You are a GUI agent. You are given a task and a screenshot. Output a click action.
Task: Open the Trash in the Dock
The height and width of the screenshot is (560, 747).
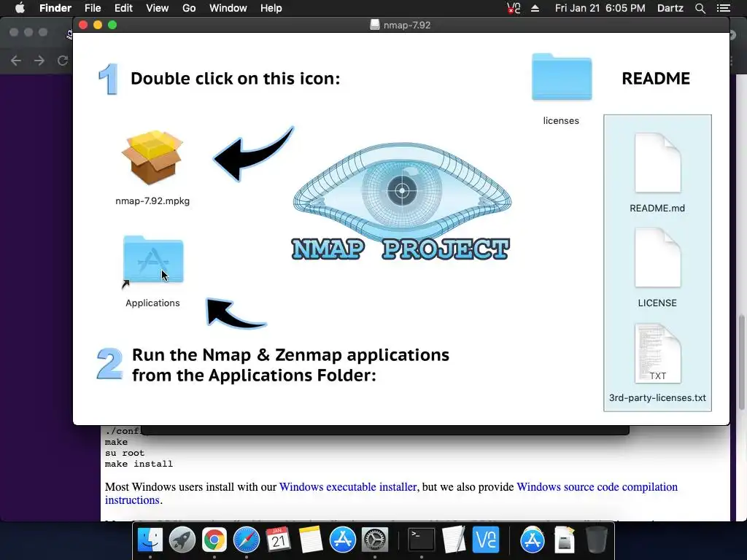coord(596,540)
